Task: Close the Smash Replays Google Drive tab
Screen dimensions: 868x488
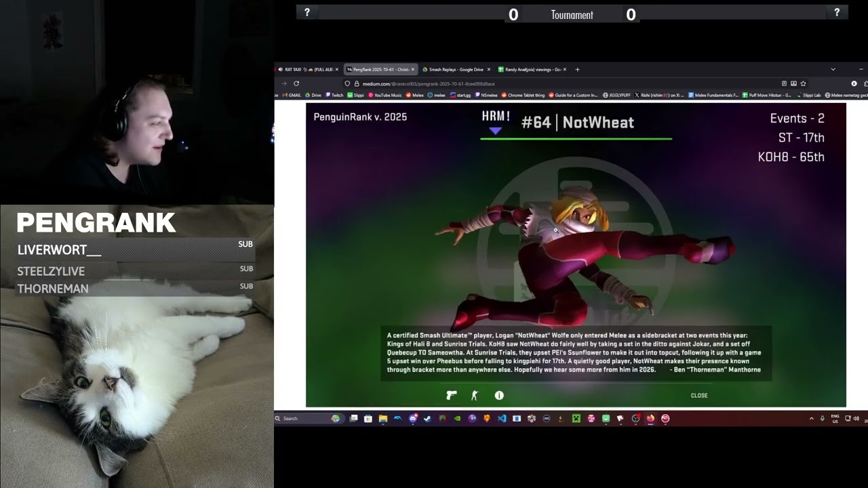Action: (488, 69)
